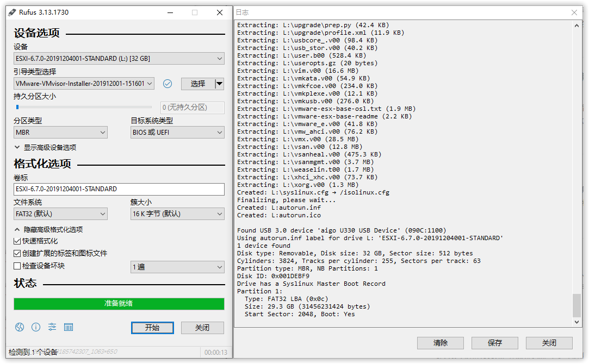
Task: Click log line 'Type: FAT32 LBA (0x0c)'
Action: 286,299
